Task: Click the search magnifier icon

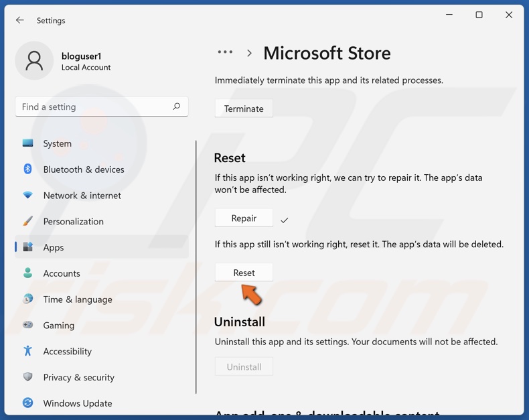Action: tap(176, 107)
